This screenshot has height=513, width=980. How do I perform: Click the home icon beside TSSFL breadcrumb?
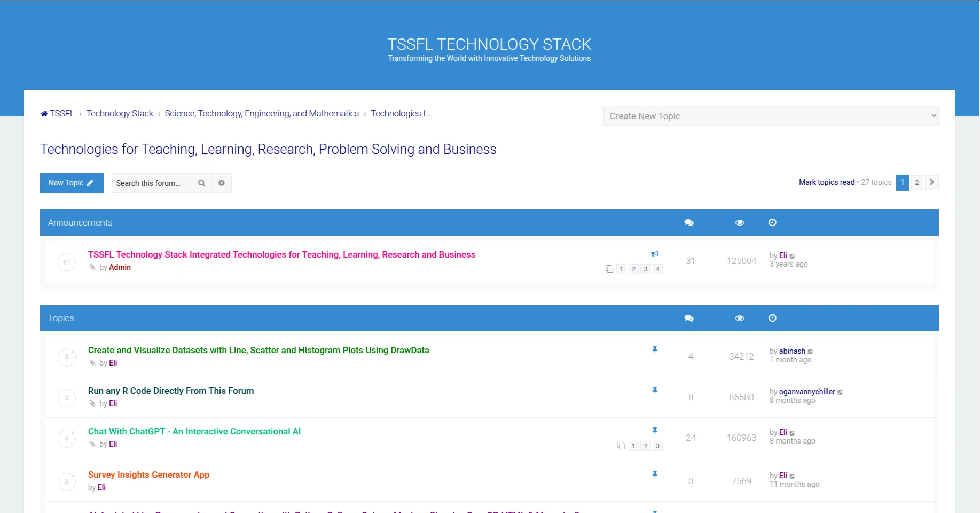coord(44,114)
